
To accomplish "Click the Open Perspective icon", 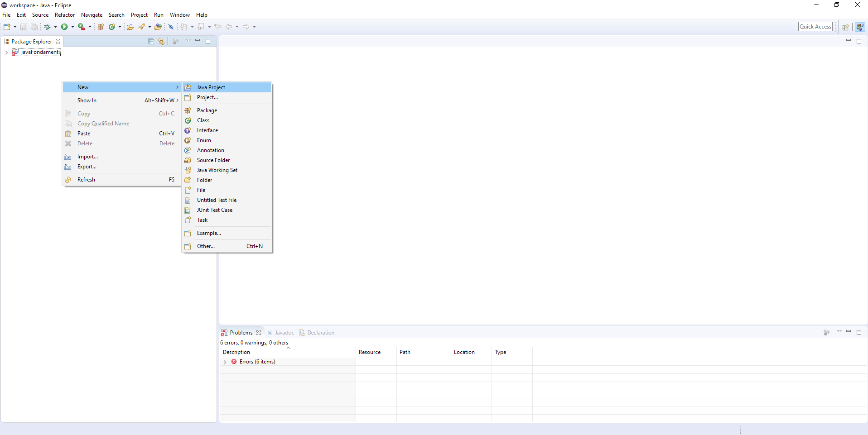I will pos(845,27).
